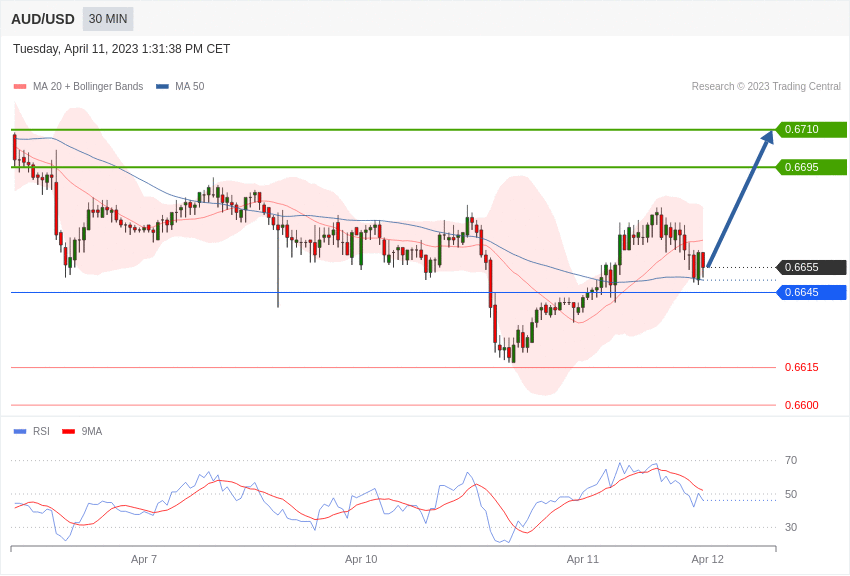Click the 0.6600 support level label
The image size is (850, 576).
click(802, 405)
